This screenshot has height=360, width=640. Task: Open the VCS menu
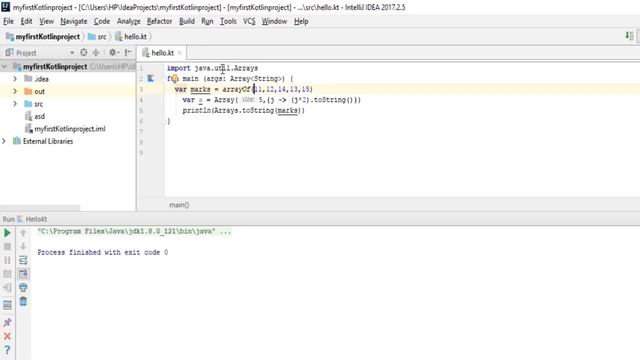249,21
